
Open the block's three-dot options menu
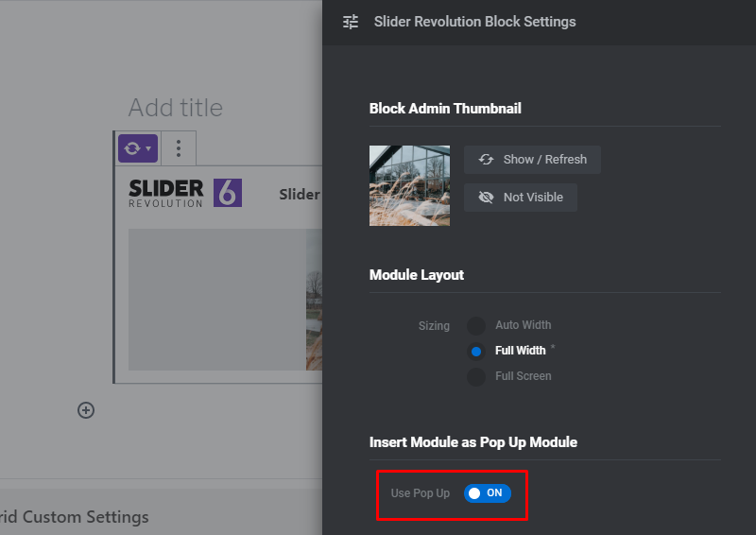pyautogui.click(x=179, y=148)
